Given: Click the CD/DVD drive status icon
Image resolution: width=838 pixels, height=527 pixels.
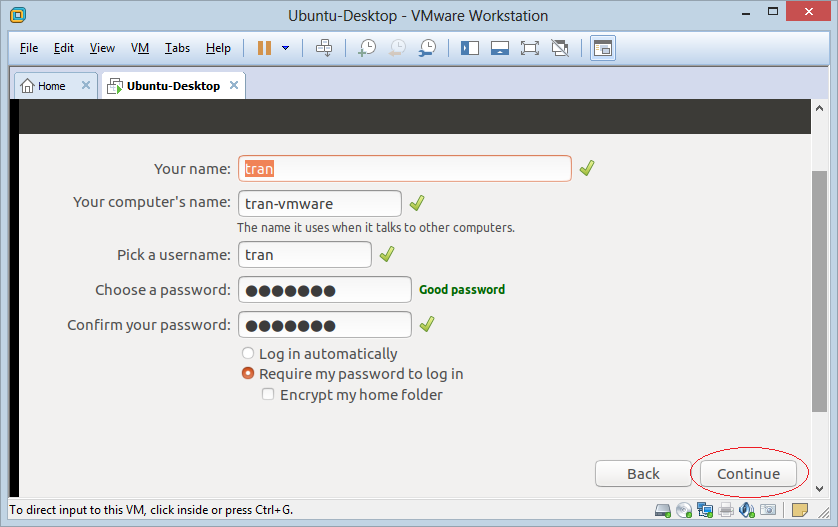Looking at the screenshot, I should 684,510.
